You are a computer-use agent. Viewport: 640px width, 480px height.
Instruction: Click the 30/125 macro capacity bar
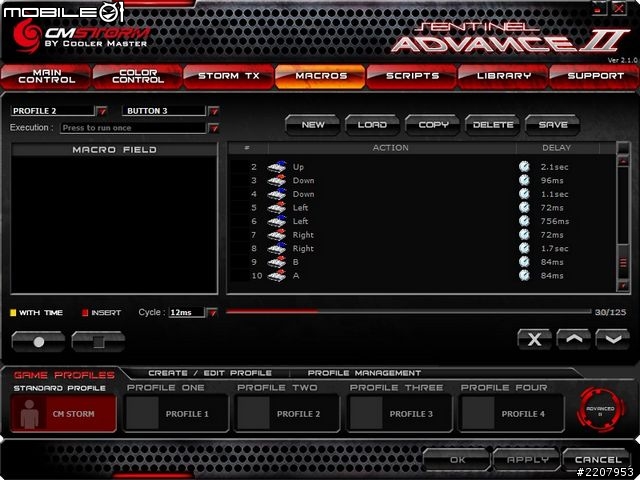408,312
